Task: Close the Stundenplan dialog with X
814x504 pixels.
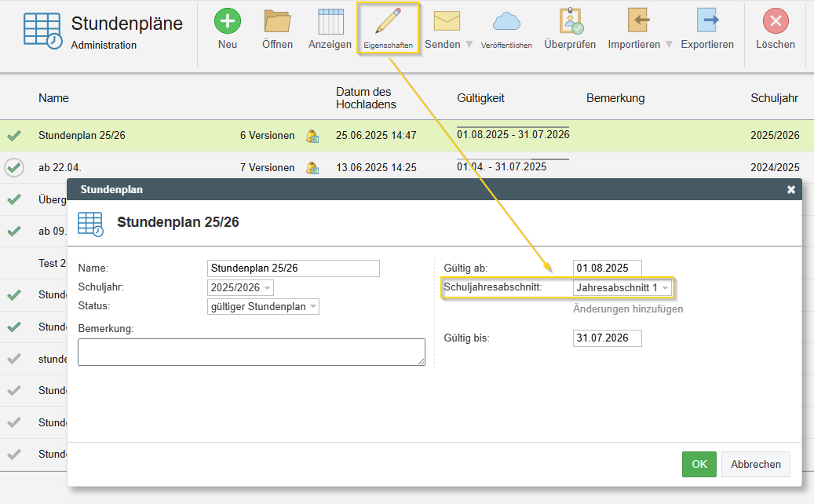Action: click(x=790, y=189)
